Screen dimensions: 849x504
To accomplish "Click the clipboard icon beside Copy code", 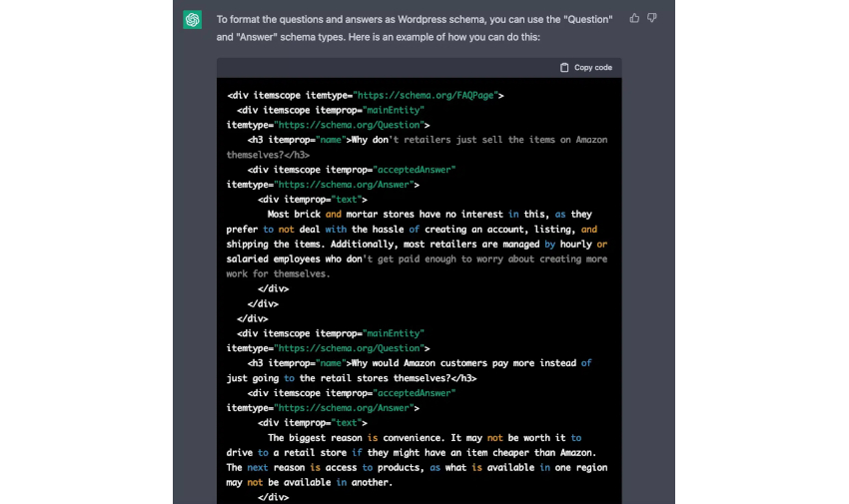I will 564,68.
